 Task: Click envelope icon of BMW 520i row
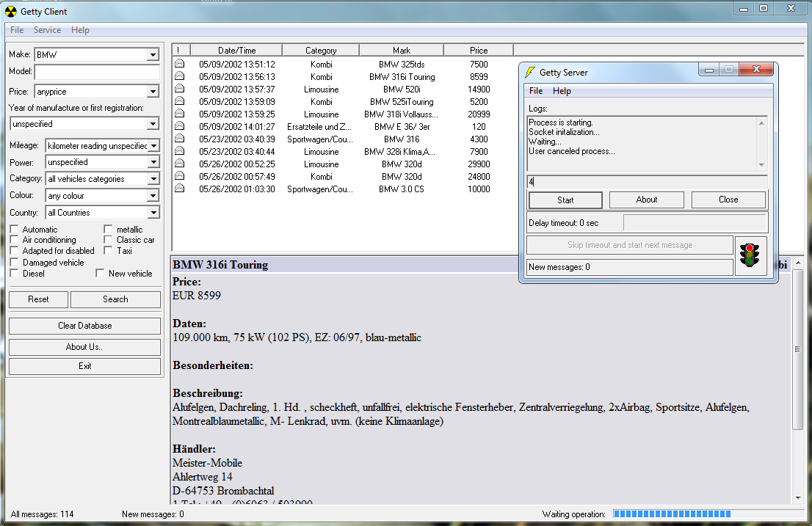point(179,89)
